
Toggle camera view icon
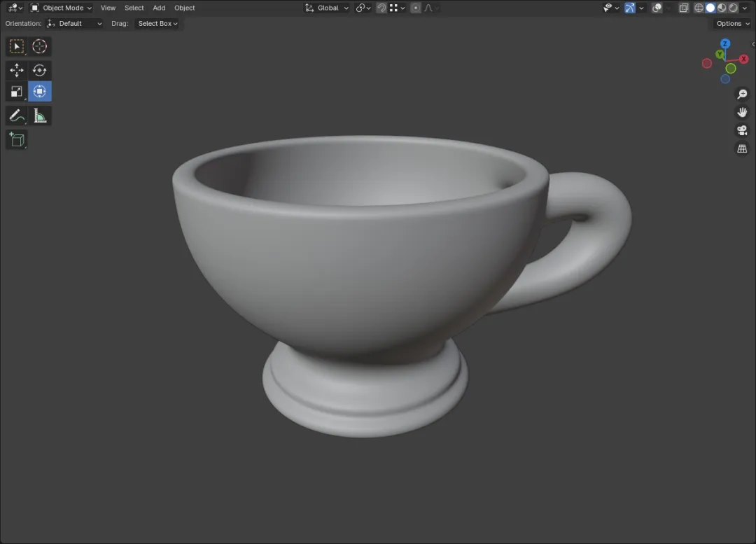coord(742,130)
